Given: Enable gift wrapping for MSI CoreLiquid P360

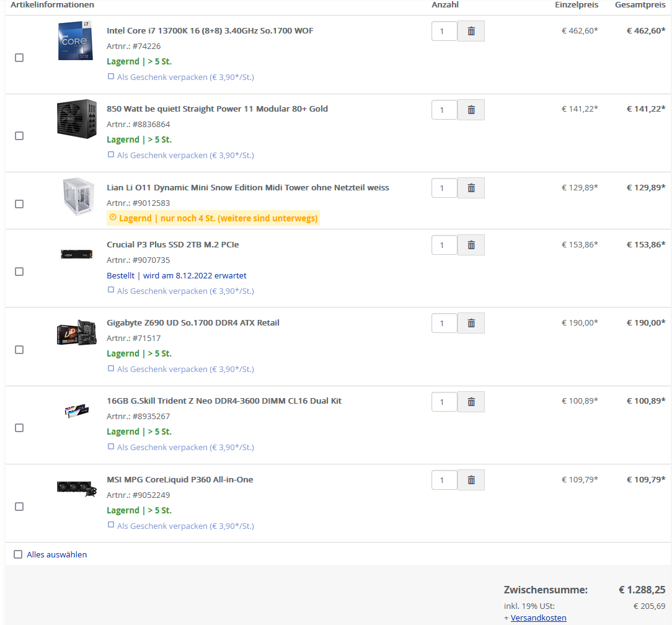Looking at the screenshot, I should pyautogui.click(x=111, y=525).
